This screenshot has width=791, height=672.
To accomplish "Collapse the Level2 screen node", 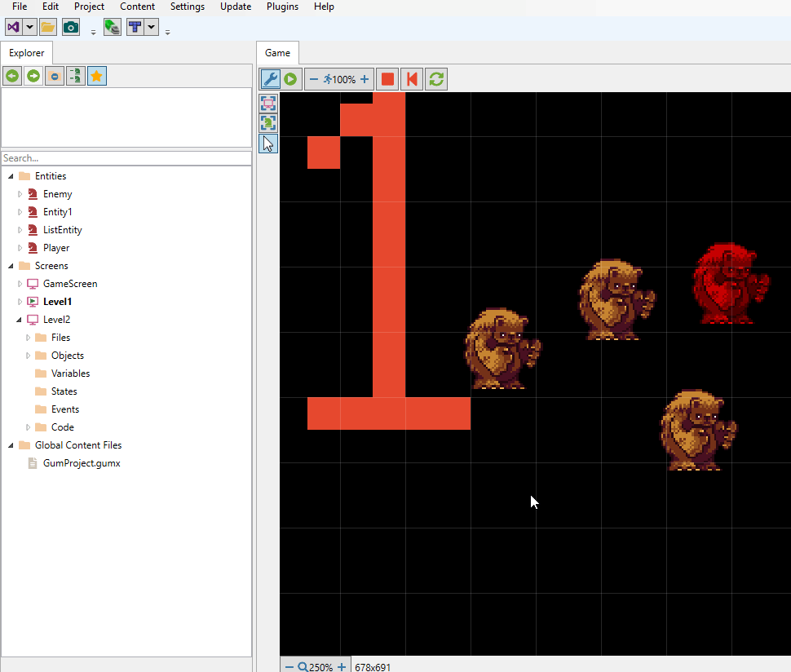I will (x=20, y=320).
